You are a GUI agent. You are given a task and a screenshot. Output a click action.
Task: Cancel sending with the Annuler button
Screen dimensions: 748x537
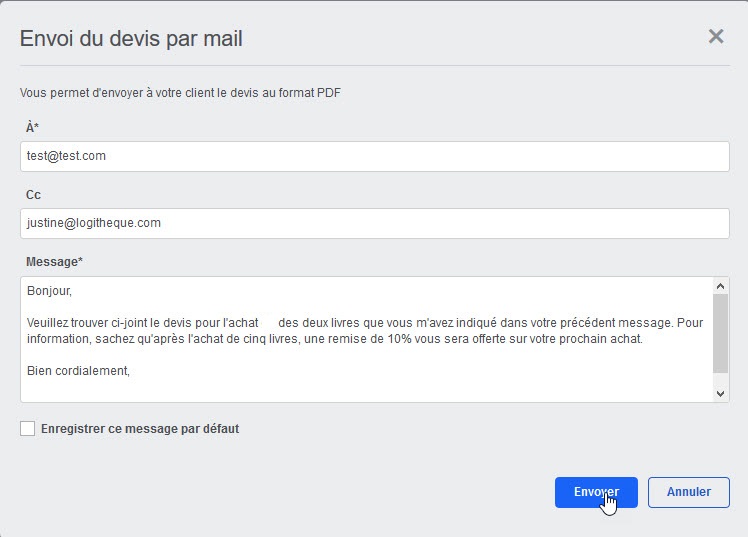click(x=689, y=492)
